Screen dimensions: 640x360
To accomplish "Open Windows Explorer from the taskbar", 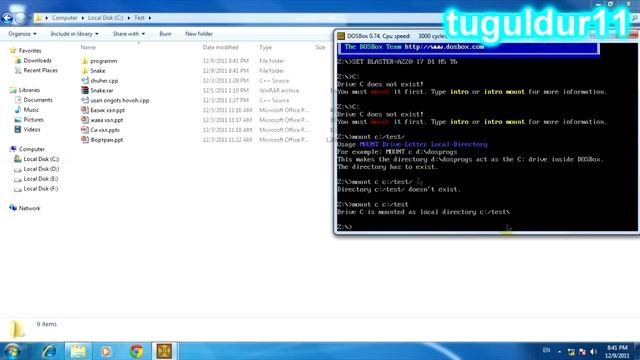I will click(x=78, y=351).
